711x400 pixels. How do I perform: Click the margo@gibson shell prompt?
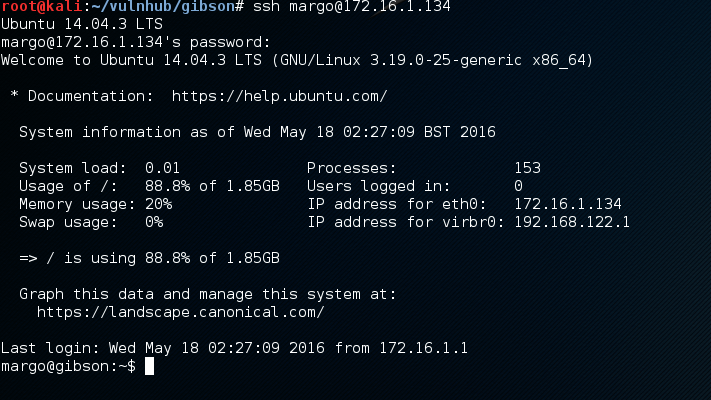(x=68, y=366)
